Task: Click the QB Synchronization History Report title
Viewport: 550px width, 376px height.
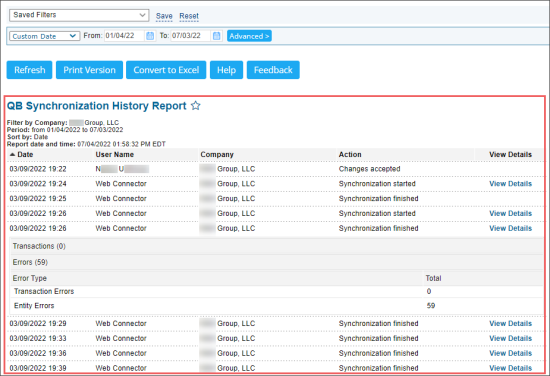Action: click(x=96, y=106)
